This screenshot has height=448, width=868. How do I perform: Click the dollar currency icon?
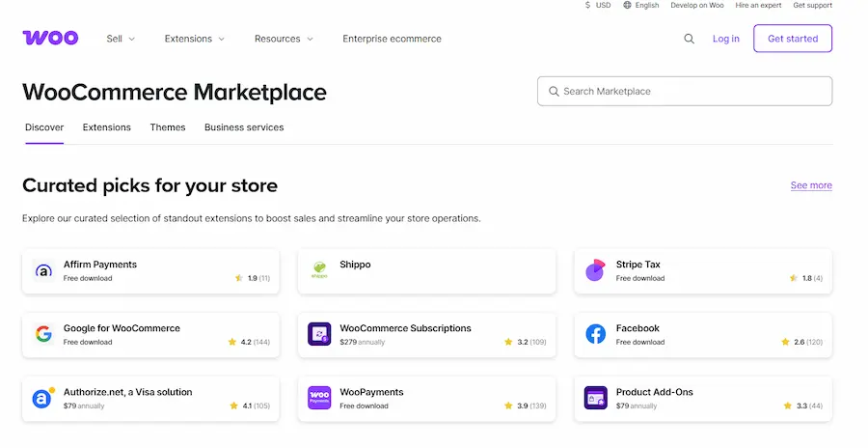click(x=588, y=5)
